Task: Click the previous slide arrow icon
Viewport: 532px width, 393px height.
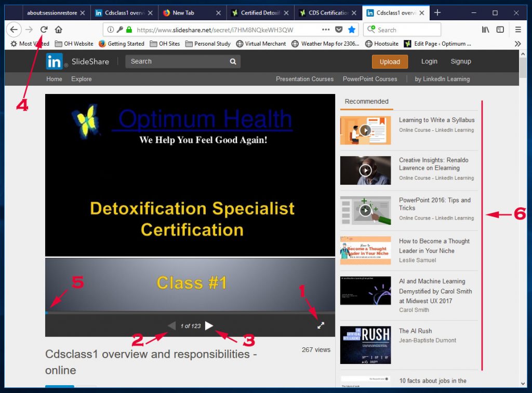Action: pos(171,326)
